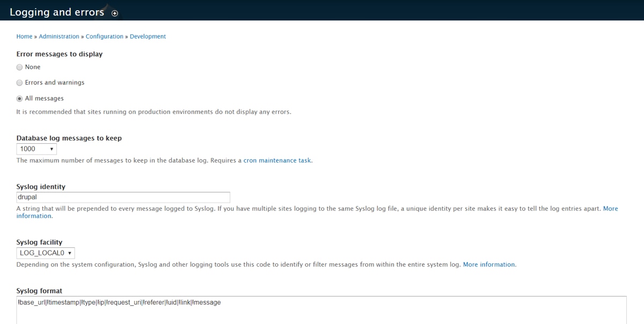
Task: Click the Syslog identity field label
Action: coord(41,187)
